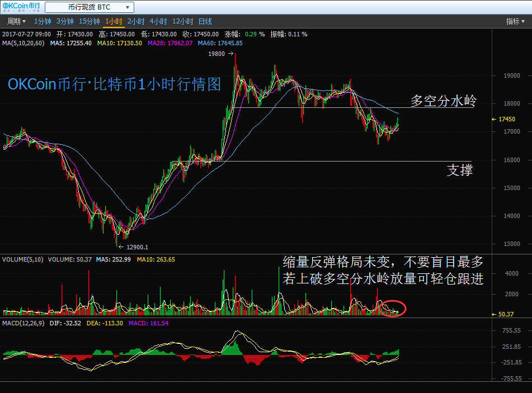Show the 日线 daily chart
The height and width of the screenshot is (393, 532).
tap(205, 21)
